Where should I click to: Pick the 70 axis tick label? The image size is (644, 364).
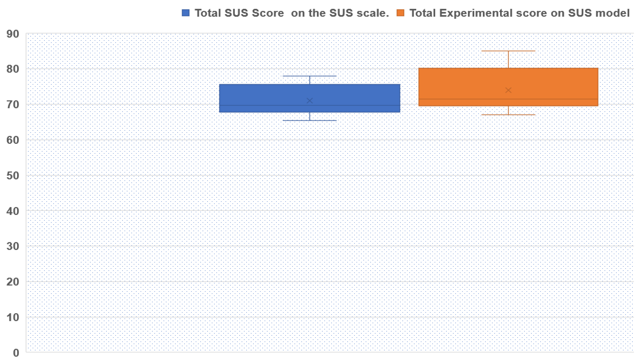point(13,105)
